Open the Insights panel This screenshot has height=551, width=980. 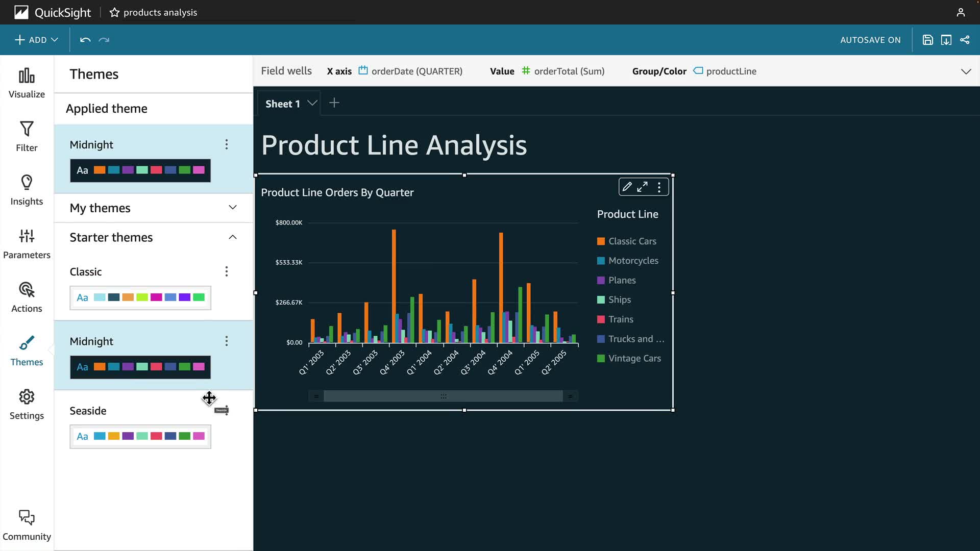click(x=27, y=190)
